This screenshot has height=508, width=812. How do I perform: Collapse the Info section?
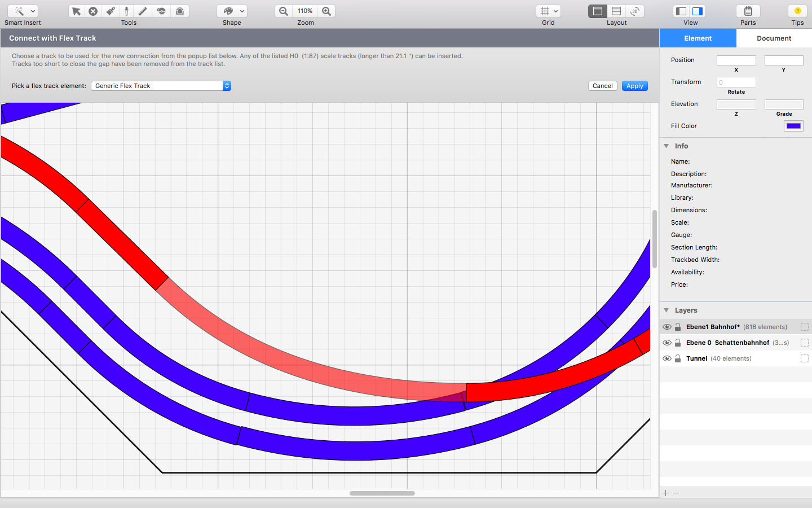[x=667, y=146]
